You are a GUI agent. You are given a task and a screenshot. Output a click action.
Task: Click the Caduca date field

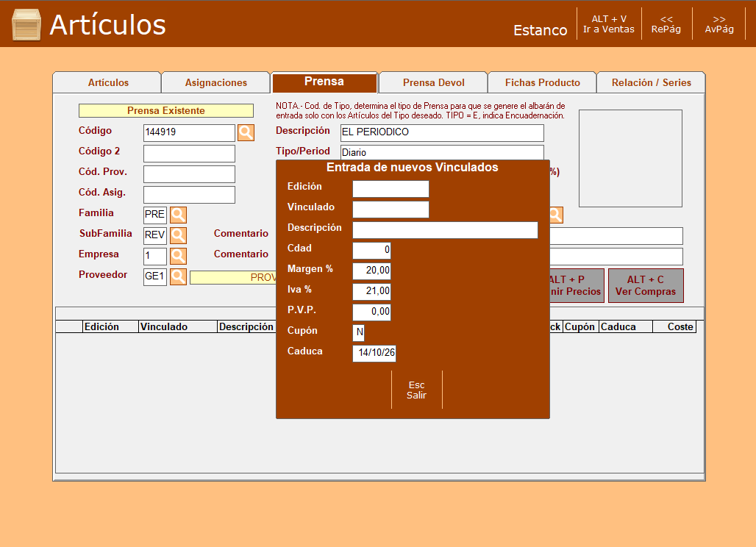(374, 353)
